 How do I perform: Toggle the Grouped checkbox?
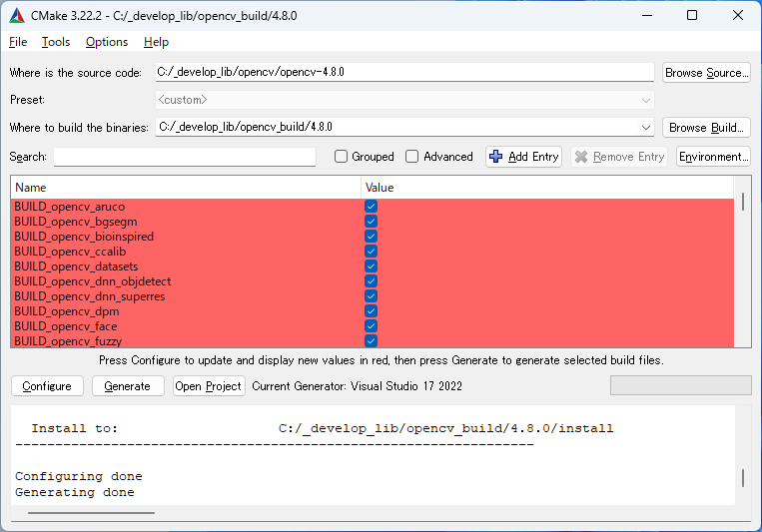pyautogui.click(x=342, y=157)
